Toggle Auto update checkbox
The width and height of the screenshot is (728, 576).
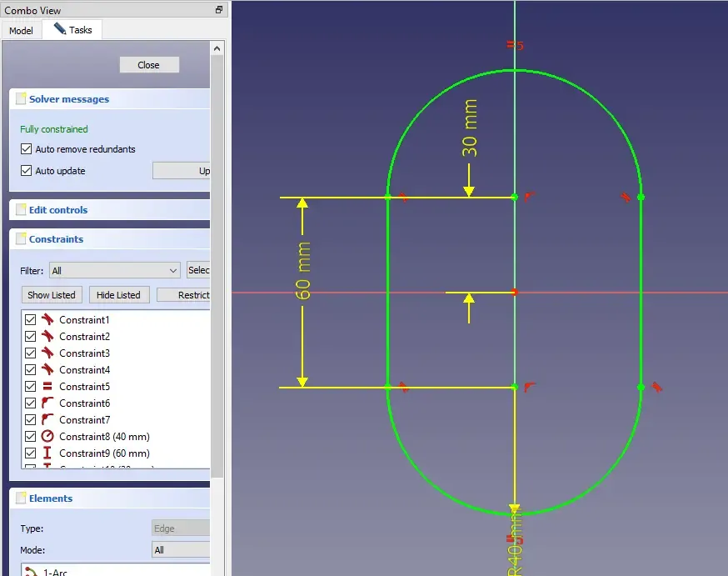tap(27, 171)
